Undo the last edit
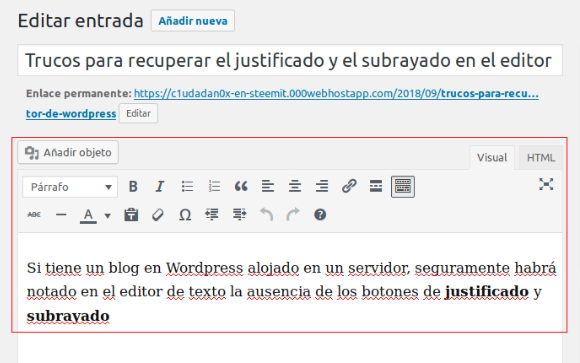This screenshot has height=363, width=580. [x=266, y=215]
